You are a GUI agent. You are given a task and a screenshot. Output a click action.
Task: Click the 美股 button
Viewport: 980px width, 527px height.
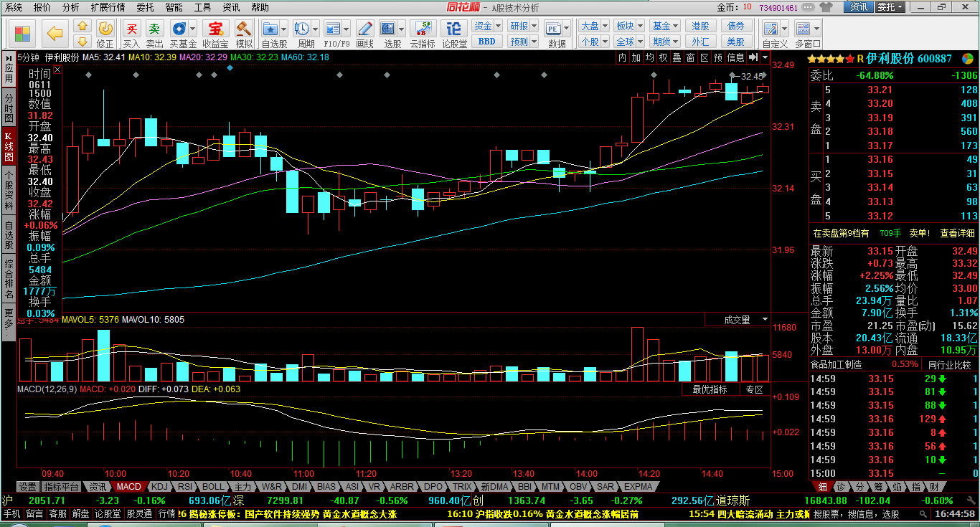[x=737, y=42]
